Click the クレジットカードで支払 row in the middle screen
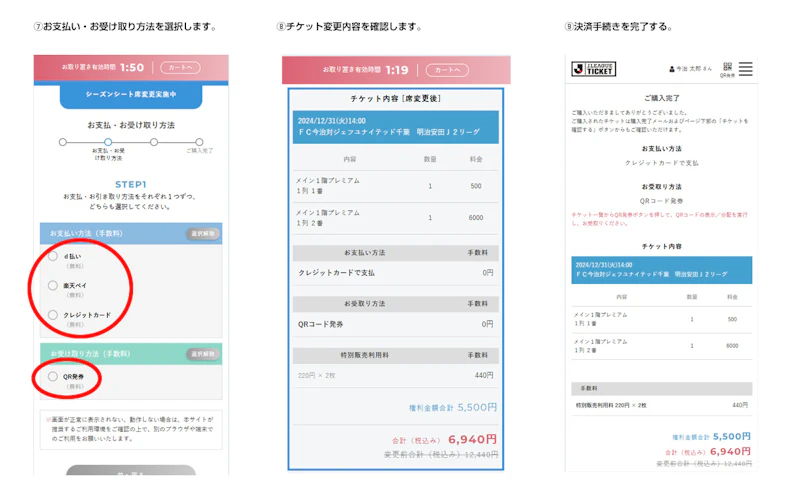Image resolution: width=800 pixels, height=480 pixels. (395, 273)
